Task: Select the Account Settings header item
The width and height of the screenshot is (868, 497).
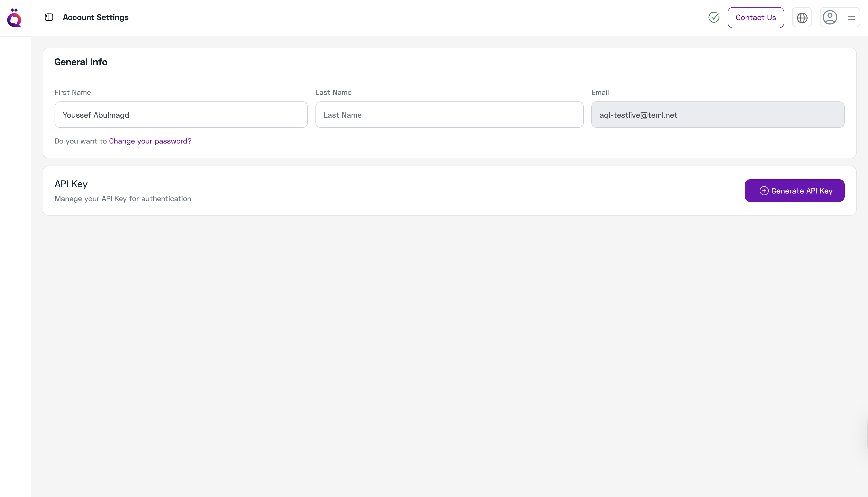Action: [x=96, y=17]
